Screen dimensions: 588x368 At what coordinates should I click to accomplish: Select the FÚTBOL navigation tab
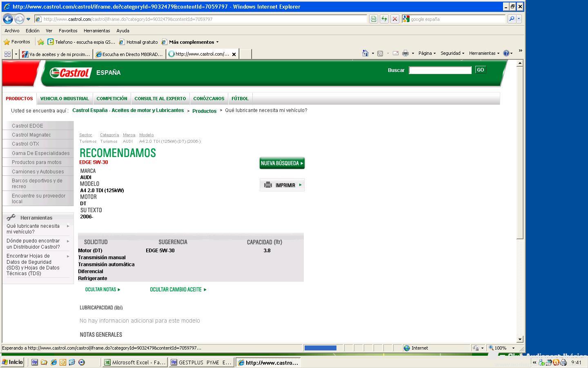pos(240,99)
